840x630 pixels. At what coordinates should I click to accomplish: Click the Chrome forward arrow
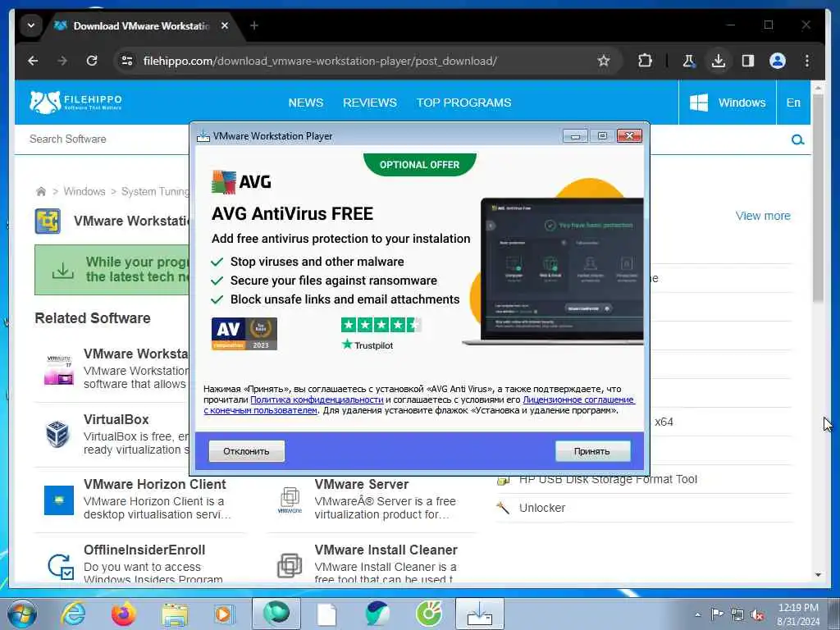coord(62,61)
